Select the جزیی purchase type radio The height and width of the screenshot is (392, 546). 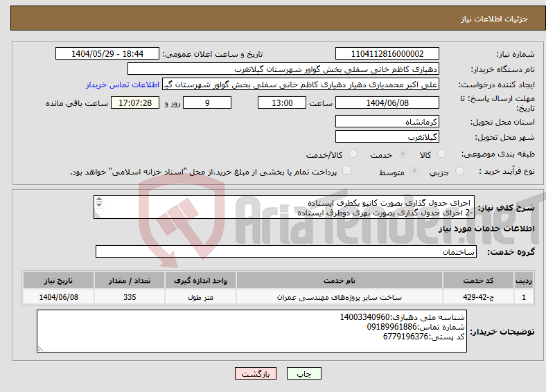pyautogui.click(x=459, y=170)
